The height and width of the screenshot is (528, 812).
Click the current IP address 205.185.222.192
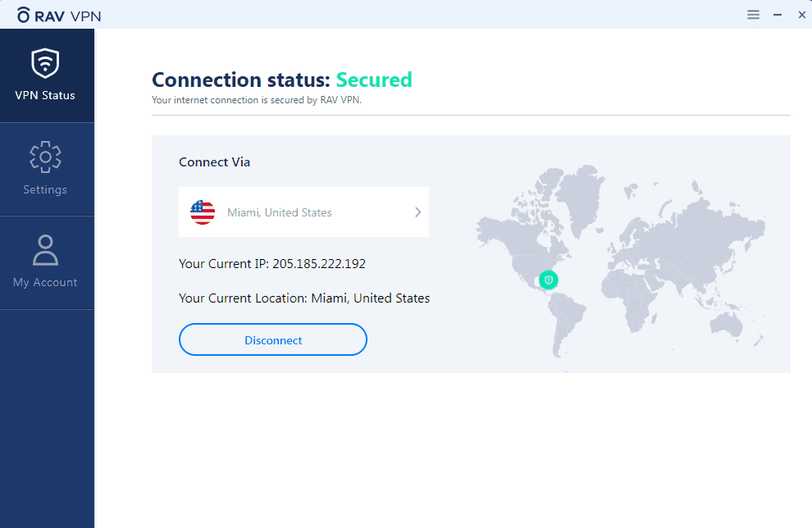click(x=319, y=264)
